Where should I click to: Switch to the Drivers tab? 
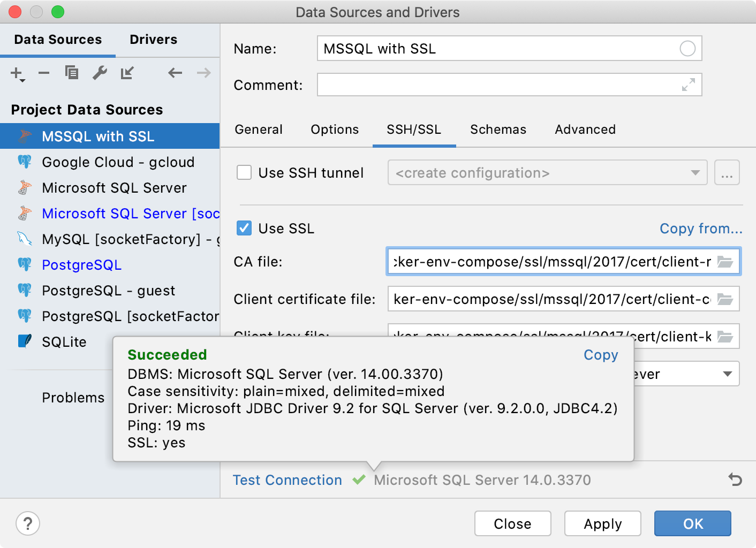[153, 39]
